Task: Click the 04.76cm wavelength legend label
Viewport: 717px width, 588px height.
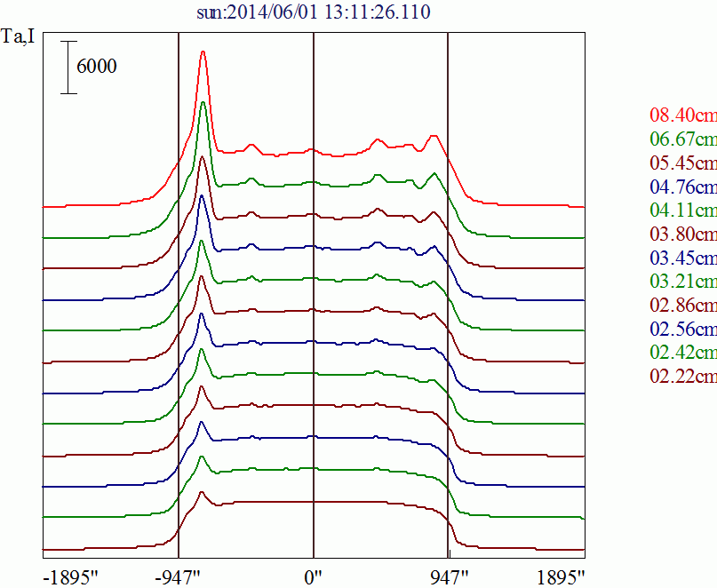Action: pos(683,187)
